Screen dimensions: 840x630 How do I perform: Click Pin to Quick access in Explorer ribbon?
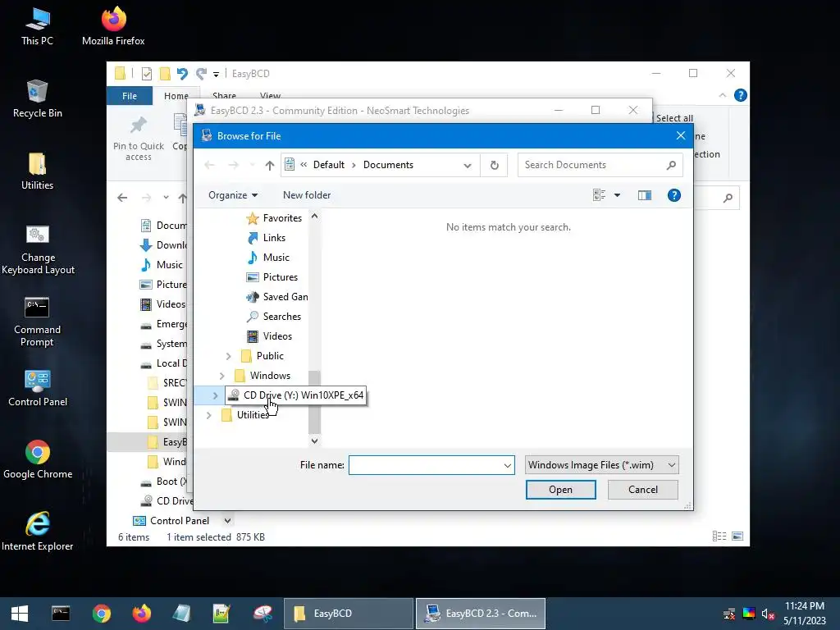[x=138, y=139]
